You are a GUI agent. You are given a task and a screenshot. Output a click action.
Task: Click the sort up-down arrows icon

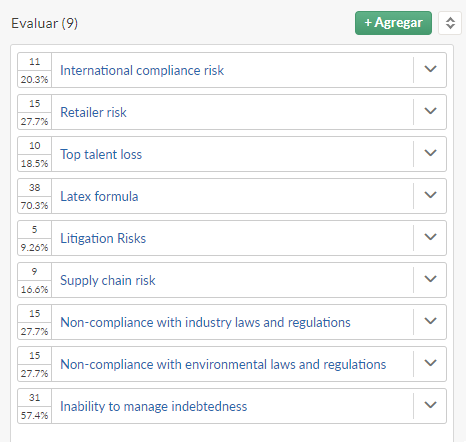pos(450,23)
